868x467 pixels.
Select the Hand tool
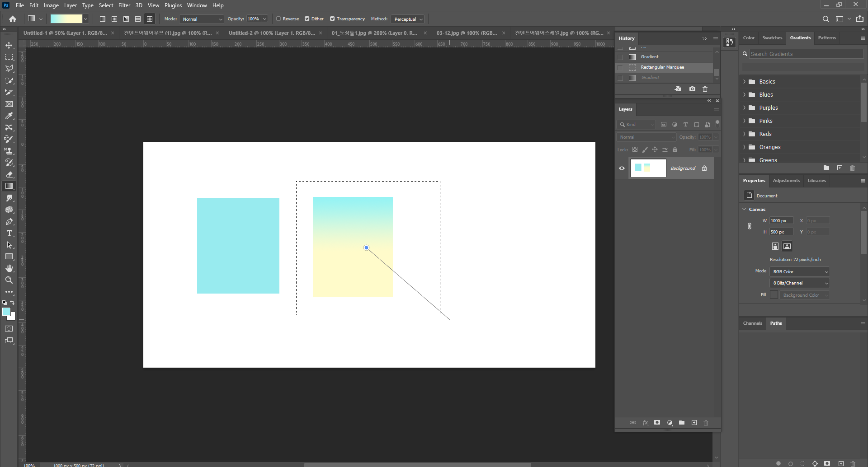pyautogui.click(x=9, y=268)
